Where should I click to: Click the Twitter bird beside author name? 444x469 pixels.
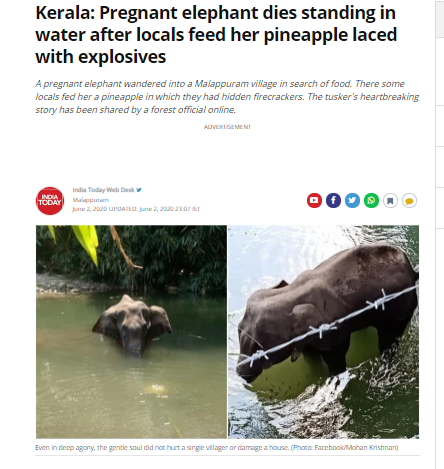click(x=139, y=190)
